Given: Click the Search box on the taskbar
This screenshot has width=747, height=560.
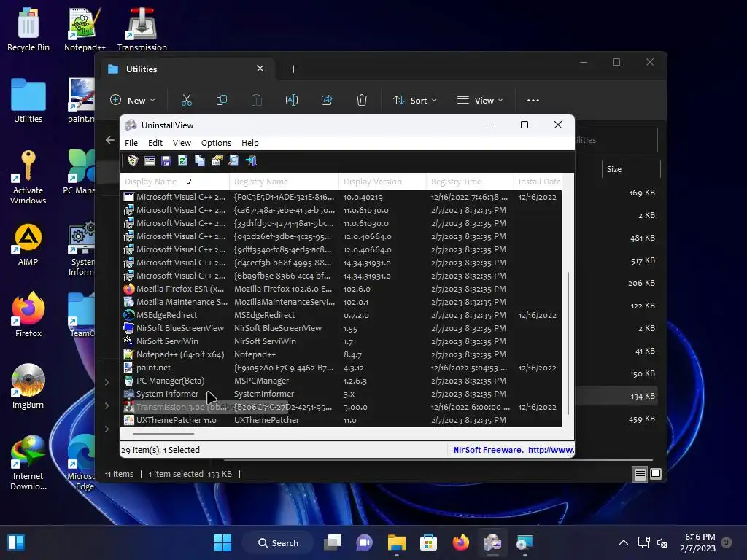Looking at the screenshot, I should pyautogui.click(x=278, y=542).
